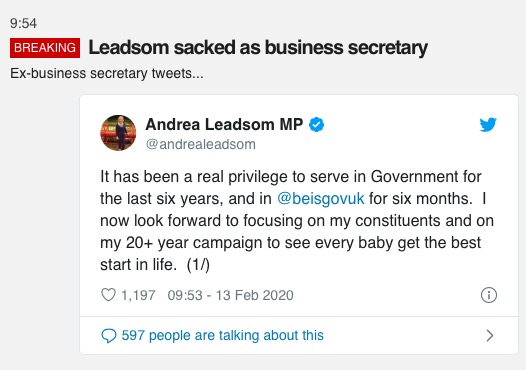Click the blue verified checkmark badge
Screen dimensions: 526x370
click(x=316, y=124)
